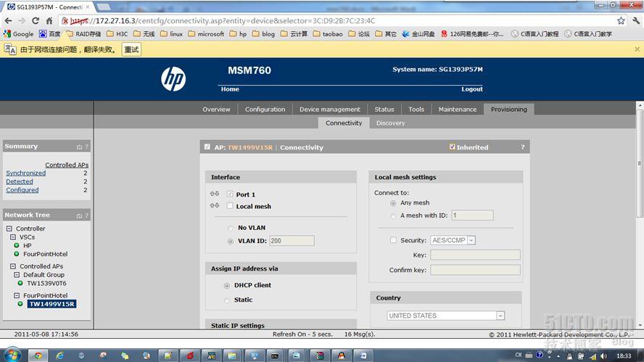Screen dimensions: 644x362
Task: Open the Device management tab
Action: [x=329, y=110]
